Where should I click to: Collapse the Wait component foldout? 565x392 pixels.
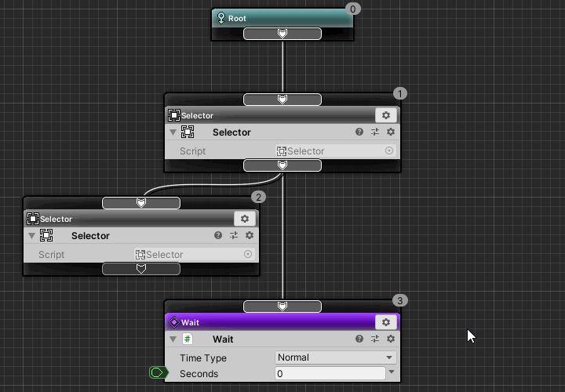[173, 339]
